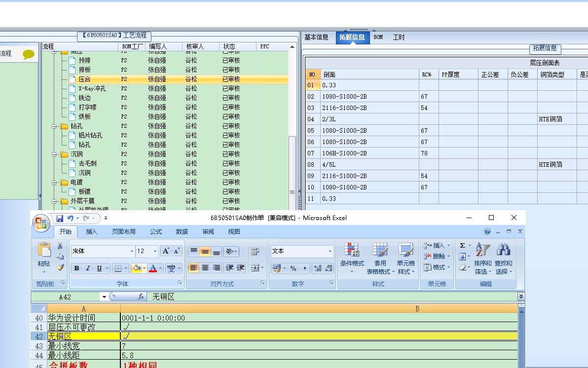The width and height of the screenshot is (588, 368).
Task: Switch to 公式 ribbon tab
Action: 155,232
